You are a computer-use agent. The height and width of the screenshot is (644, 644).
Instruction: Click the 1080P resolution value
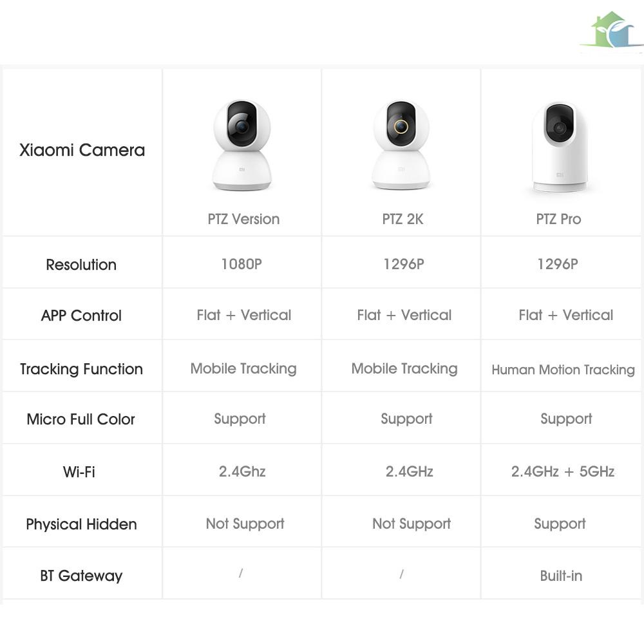(x=241, y=264)
